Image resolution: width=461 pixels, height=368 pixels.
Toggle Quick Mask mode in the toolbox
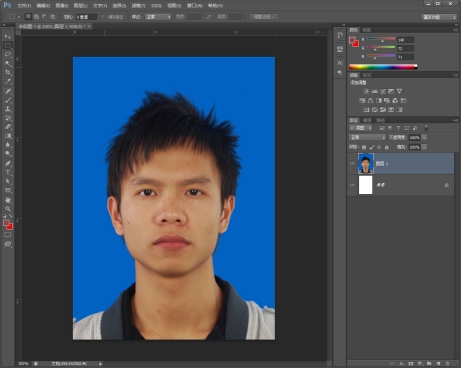pos(8,235)
